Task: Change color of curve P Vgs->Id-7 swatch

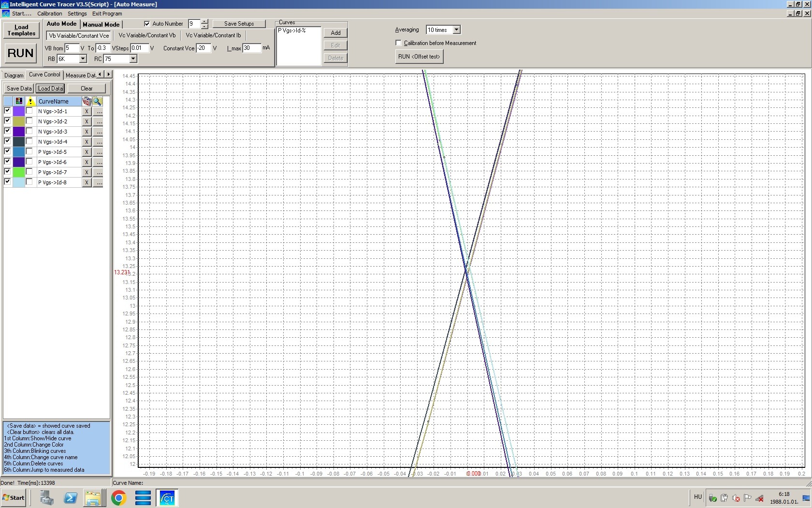Action: (x=19, y=172)
